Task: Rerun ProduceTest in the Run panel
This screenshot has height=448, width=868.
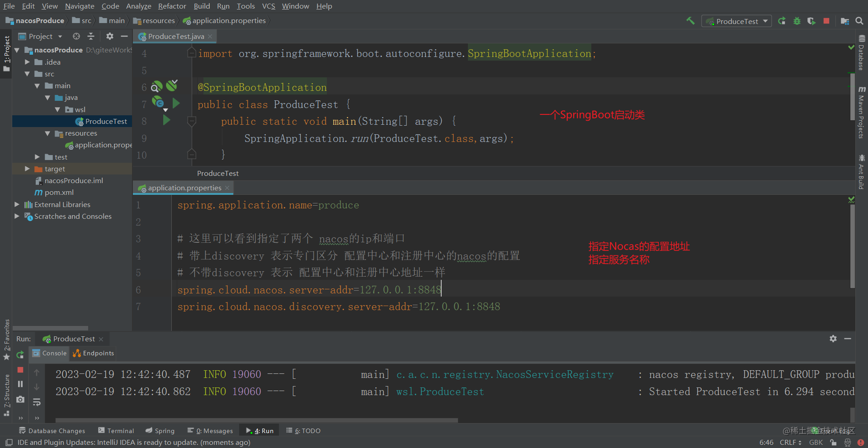Action: point(20,355)
